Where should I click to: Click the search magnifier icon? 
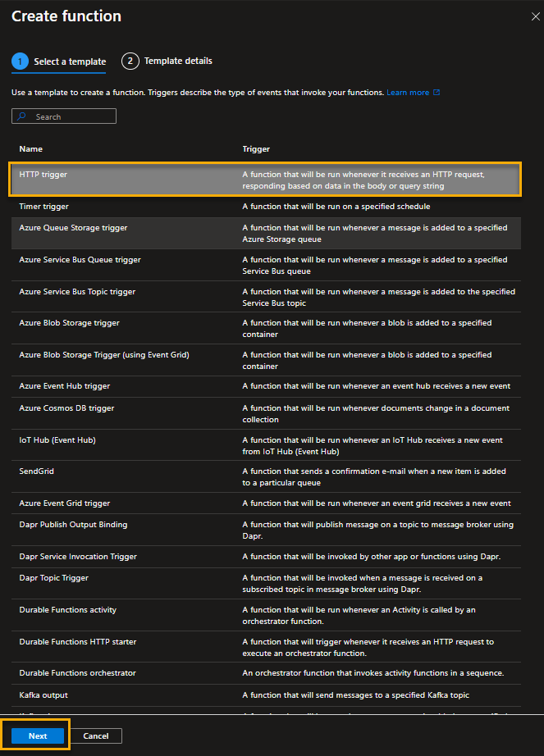pos(21,116)
